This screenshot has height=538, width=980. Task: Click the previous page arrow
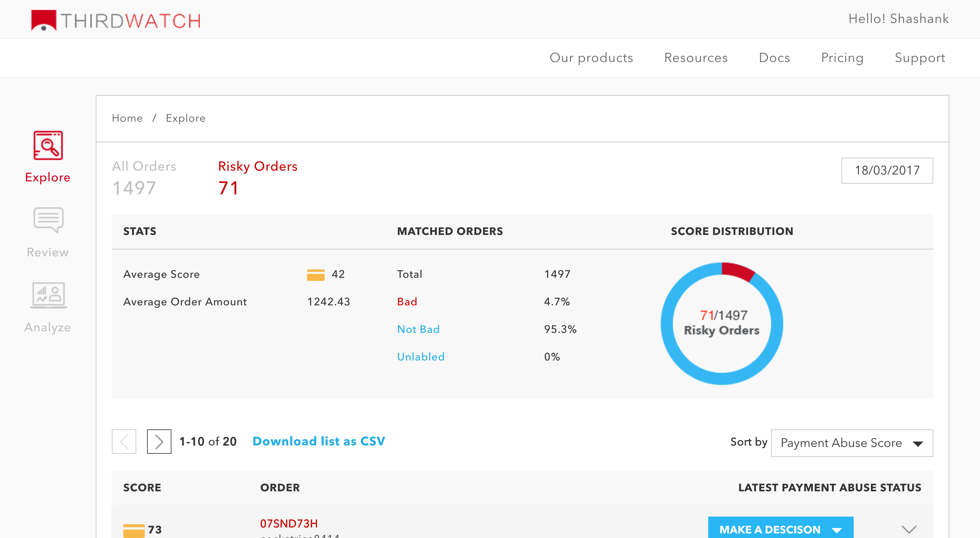point(124,442)
